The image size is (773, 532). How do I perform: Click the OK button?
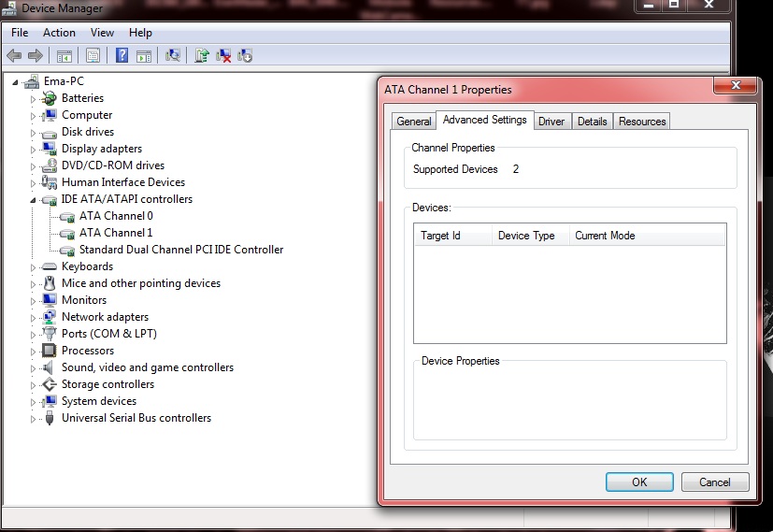click(x=639, y=482)
